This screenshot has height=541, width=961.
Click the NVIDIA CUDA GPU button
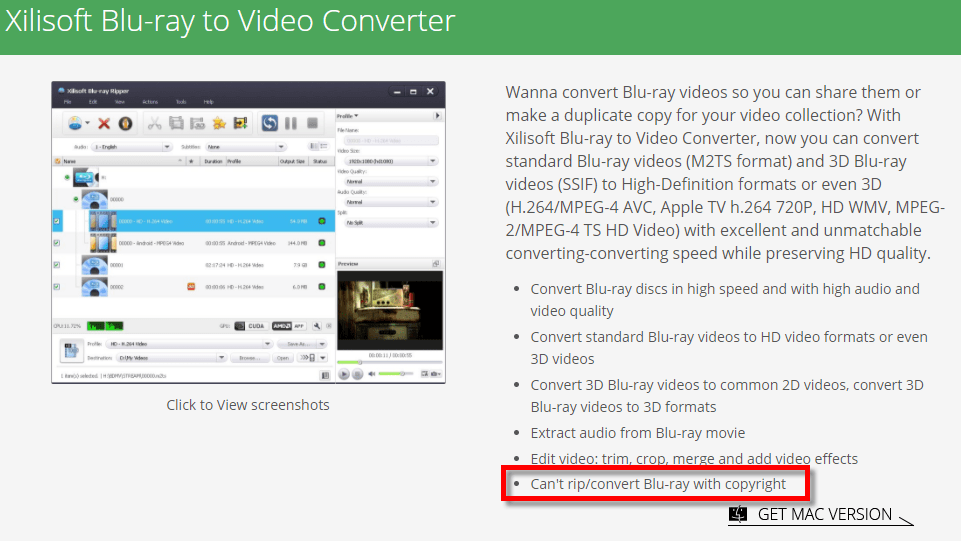click(x=251, y=326)
